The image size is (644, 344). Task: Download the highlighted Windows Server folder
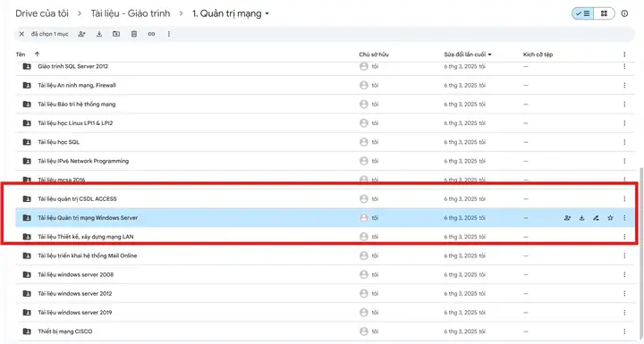coord(581,218)
